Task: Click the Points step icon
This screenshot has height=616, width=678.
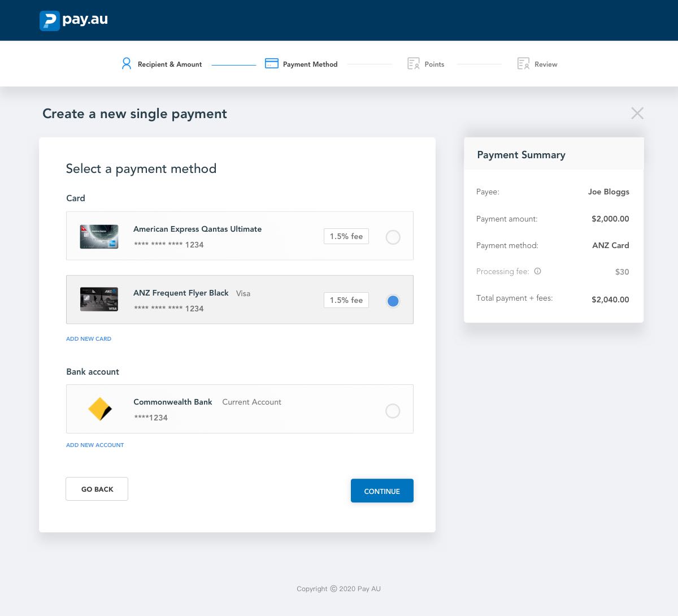Action: (414, 64)
